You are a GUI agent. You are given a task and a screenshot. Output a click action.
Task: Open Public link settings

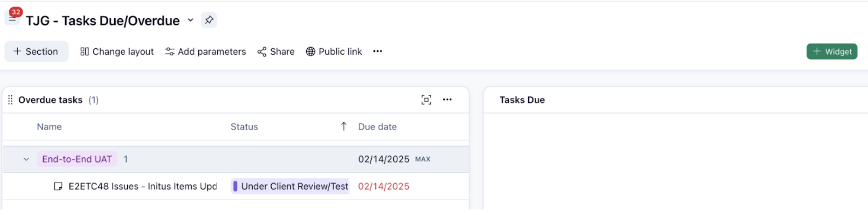click(334, 51)
